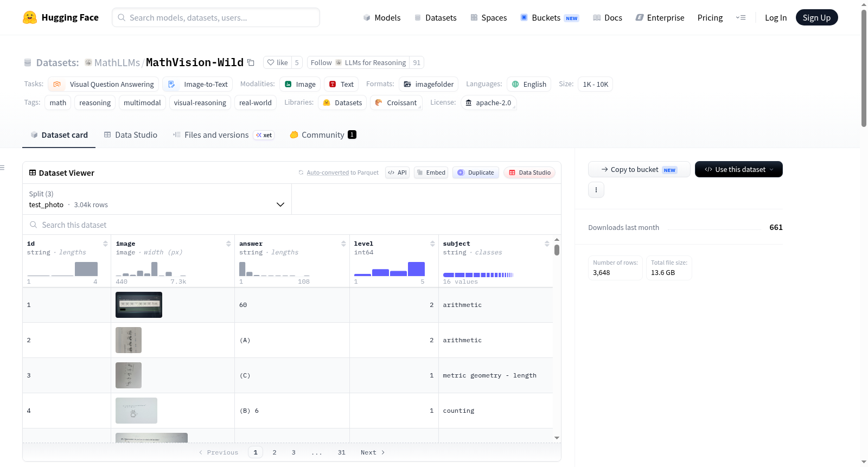
Task: Switch to the Data Studio tab
Action: [131, 135]
